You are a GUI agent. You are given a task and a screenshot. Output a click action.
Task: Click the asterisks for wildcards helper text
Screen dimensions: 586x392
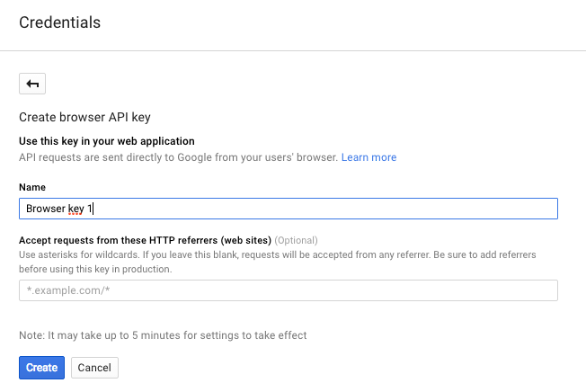(x=278, y=254)
